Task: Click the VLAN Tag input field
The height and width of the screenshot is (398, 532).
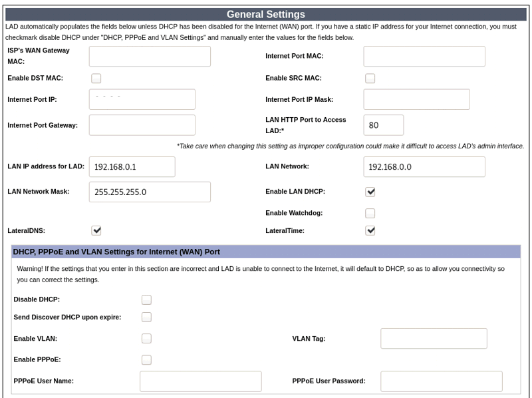Action: pos(434,339)
